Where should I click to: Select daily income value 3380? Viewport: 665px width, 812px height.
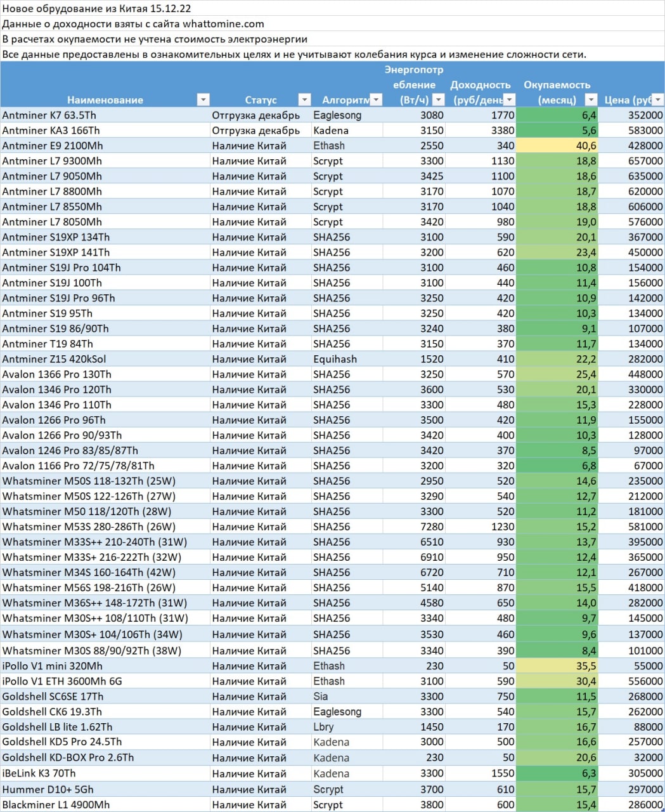coord(481,130)
